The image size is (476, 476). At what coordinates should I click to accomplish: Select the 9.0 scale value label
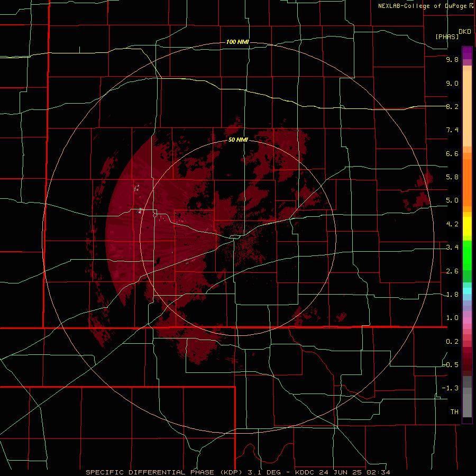point(452,83)
